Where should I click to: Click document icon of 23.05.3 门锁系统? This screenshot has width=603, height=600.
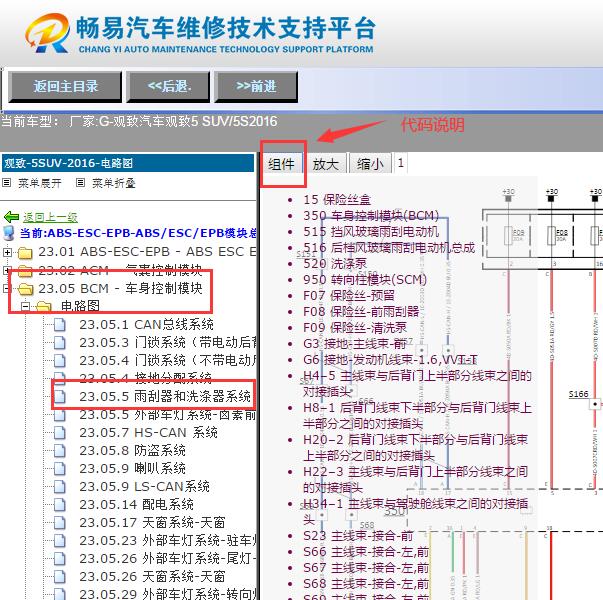(x=60, y=342)
